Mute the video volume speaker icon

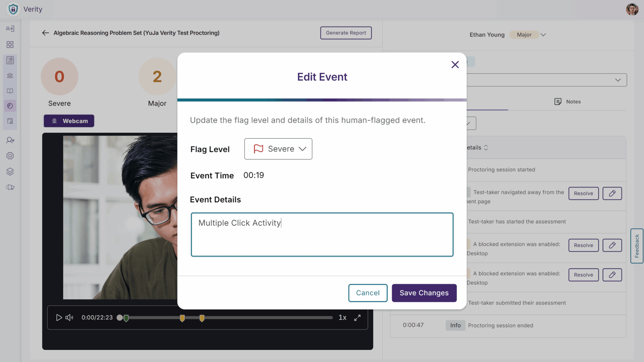(x=69, y=317)
